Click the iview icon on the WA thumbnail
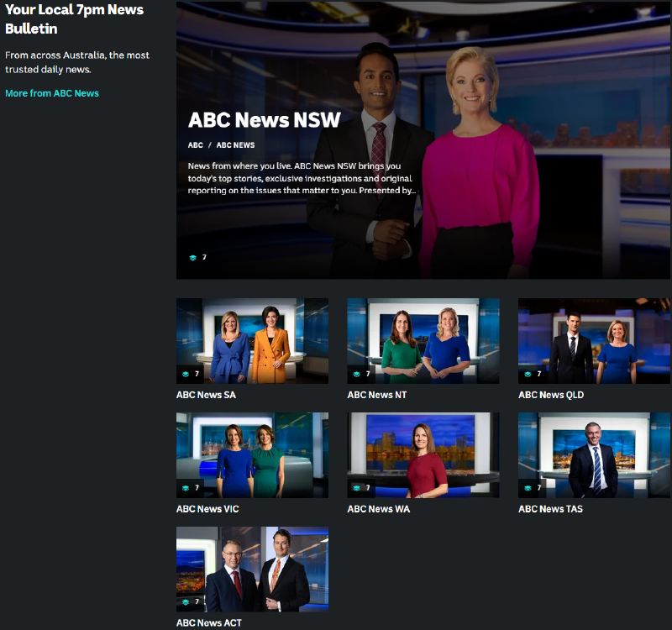 coord(356,488)
